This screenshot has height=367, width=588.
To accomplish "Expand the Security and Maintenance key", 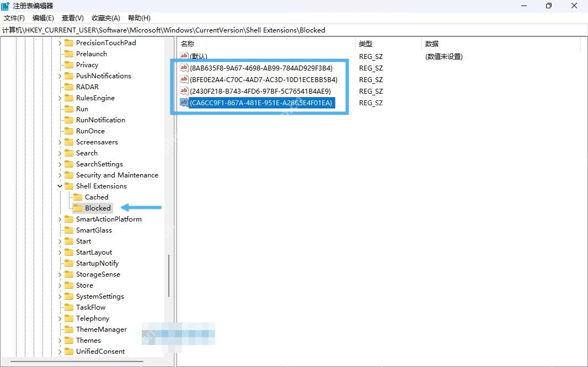I will click(x=60, y=175).
